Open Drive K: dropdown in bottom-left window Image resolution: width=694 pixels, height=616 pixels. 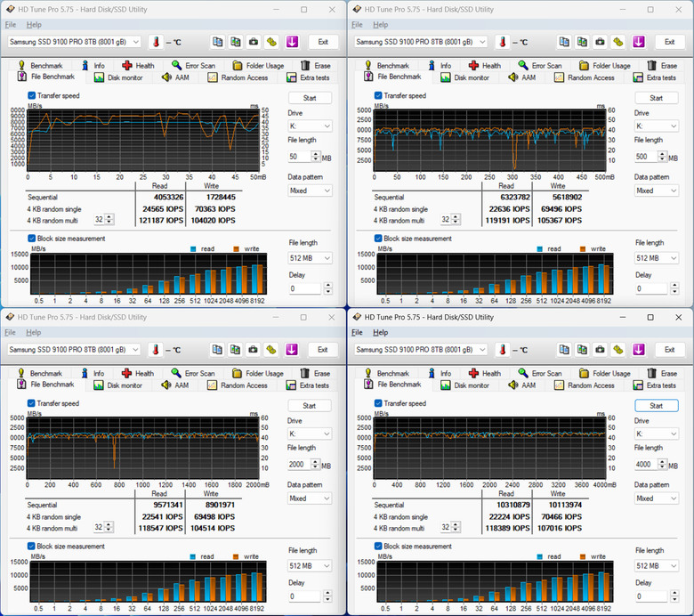pyautogui.click(x=309, y=434)
